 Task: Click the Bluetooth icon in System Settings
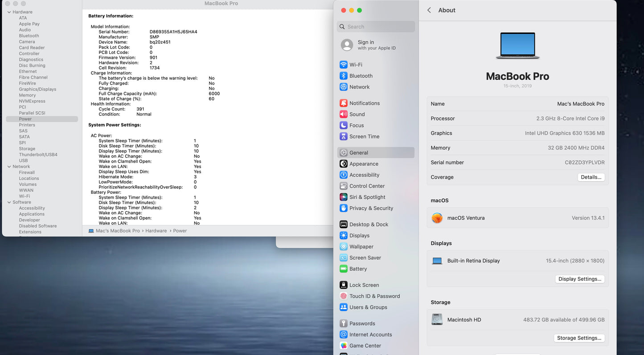343,76
